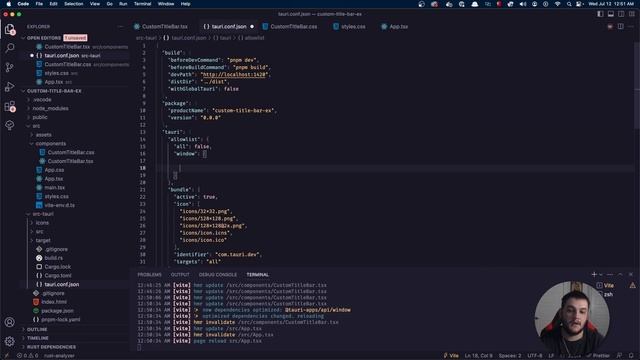Collapse the src-tauri folder
This screenshot has height=360, width=640.
pyautogui.click(x=43, y=214)
